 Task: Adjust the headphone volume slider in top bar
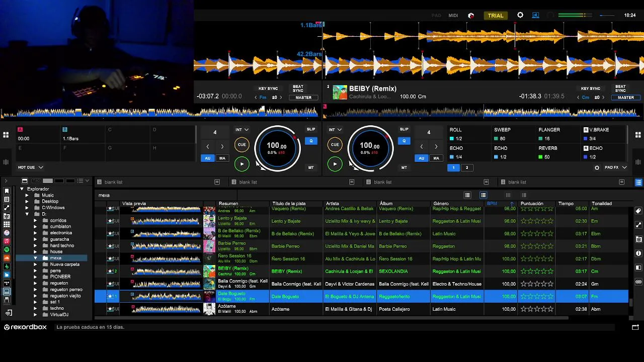point(607,16)
